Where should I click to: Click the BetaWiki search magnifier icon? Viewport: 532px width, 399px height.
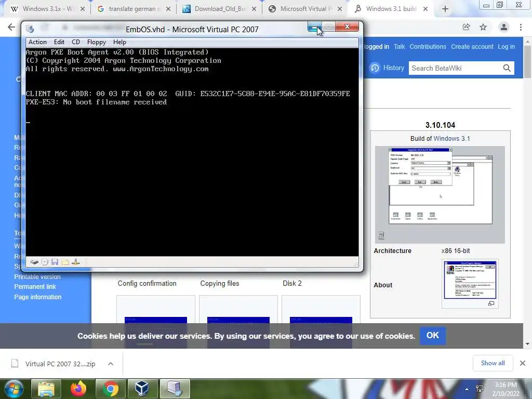tap(507, 68)
